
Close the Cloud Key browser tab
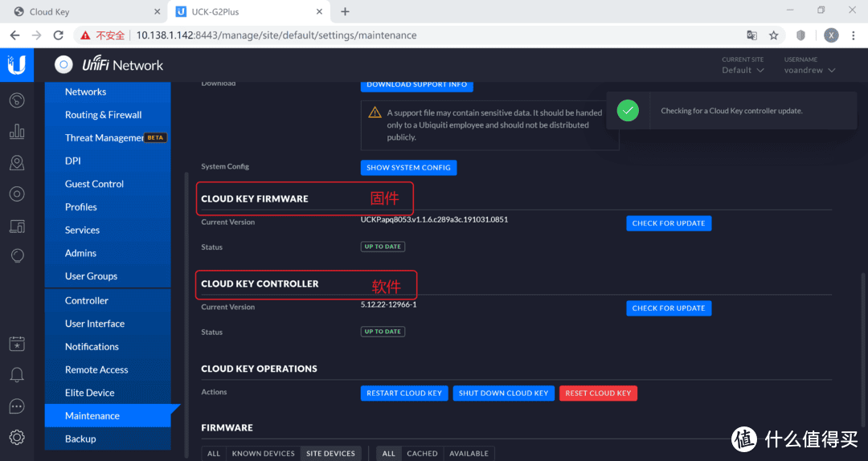(x=158, y=11)
